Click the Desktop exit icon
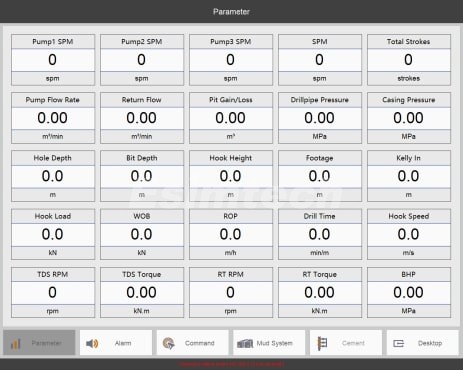 click(x=398, y=343)
